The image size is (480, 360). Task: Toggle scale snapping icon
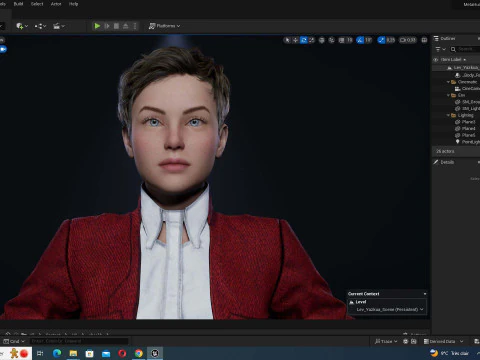tap(381, 40)
